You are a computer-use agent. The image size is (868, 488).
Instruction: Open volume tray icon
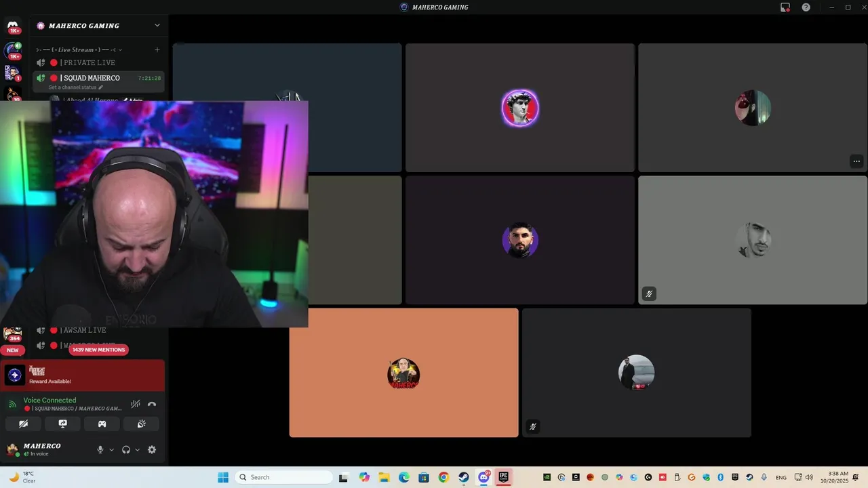(809, 477)
